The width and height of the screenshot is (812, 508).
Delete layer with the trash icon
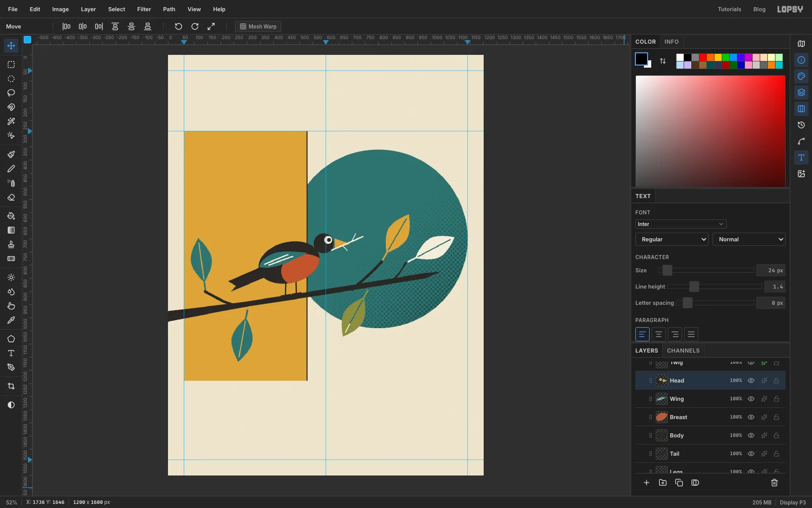pyautogui.click(x=774, y=483)
